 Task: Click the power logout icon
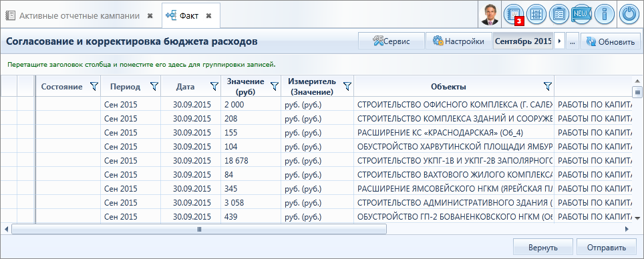click(x=629, y=15)
